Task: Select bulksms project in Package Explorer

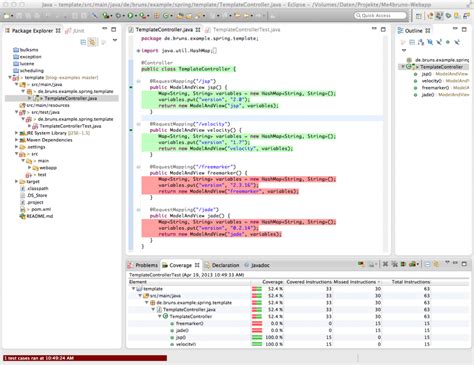Action: click(26, 50)
